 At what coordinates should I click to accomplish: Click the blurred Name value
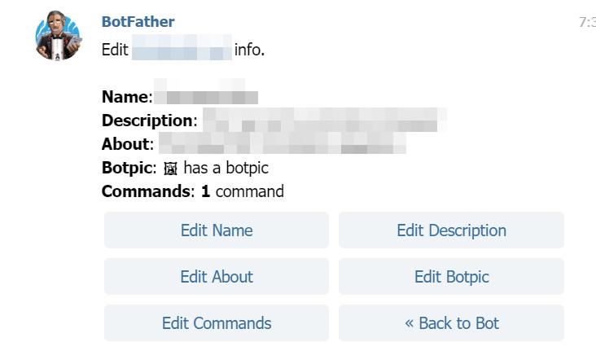pyautogui.click(x=207, y=97)
